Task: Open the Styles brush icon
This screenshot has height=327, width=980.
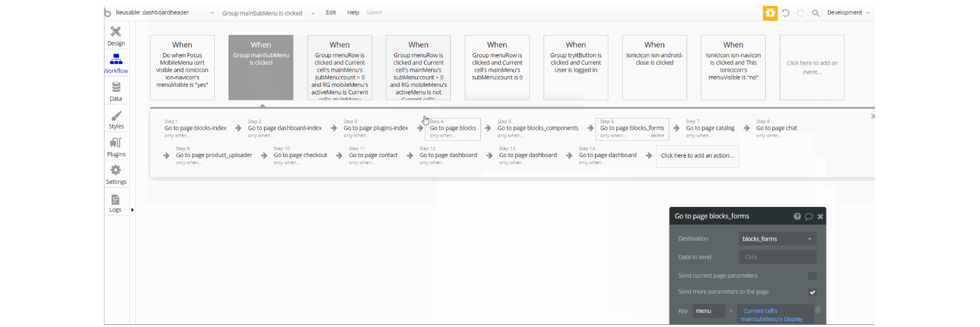Action: tap(116, 116)
